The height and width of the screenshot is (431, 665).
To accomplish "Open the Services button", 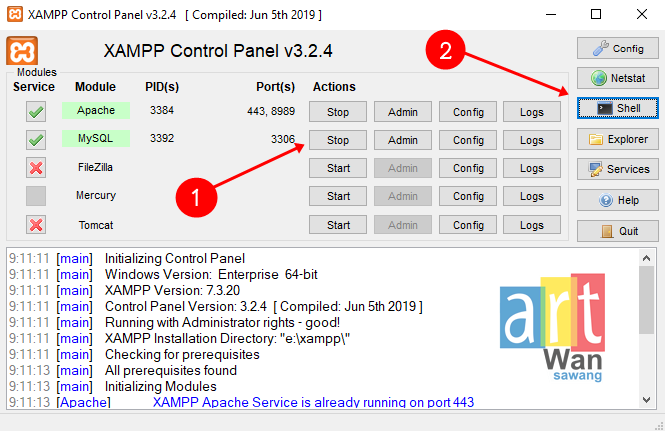I will 618,169.
